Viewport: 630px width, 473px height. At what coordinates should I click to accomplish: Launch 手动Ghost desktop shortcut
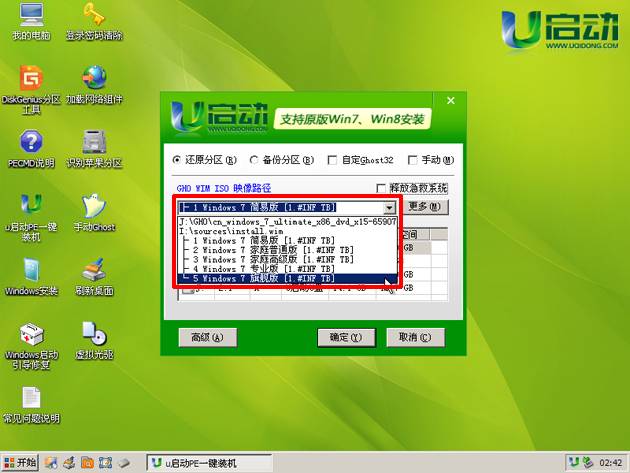click(x=94, y=205)
